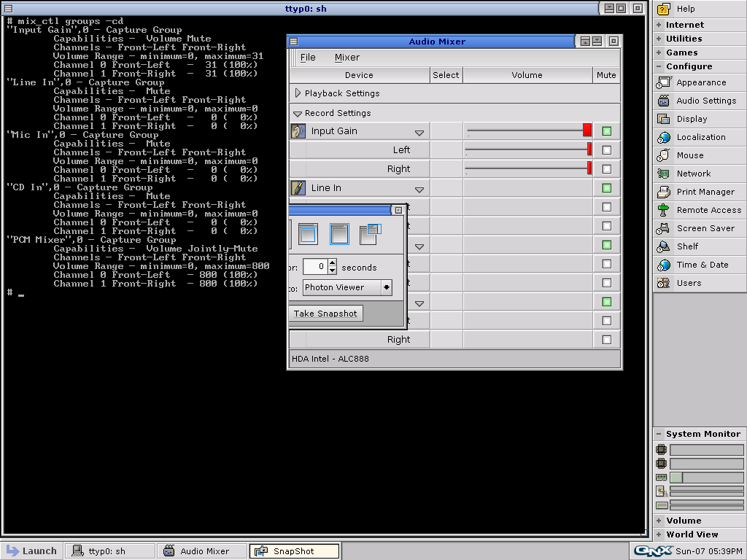Collapse the Record Settings section

(298, 114)
